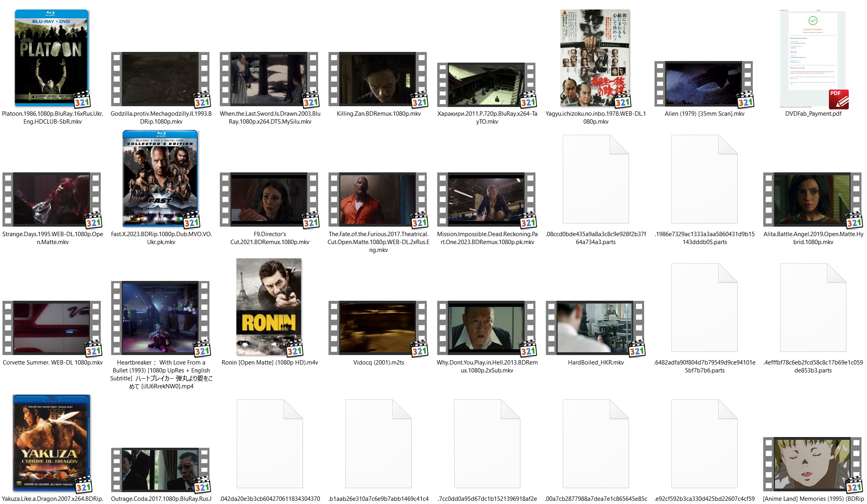Click Yagyu.ichizoku.no.inbo.1978 poster thumbnail

(x=595, y=58)
